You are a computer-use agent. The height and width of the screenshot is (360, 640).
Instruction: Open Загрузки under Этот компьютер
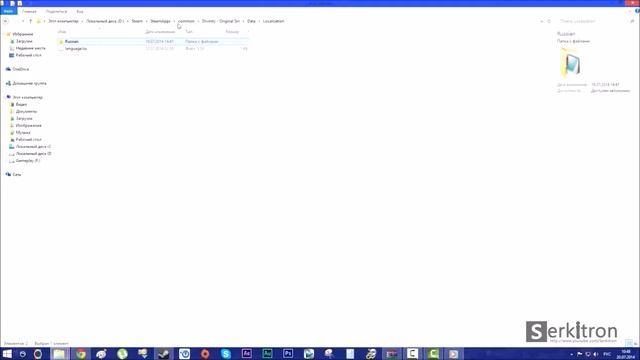coord(24,118)
